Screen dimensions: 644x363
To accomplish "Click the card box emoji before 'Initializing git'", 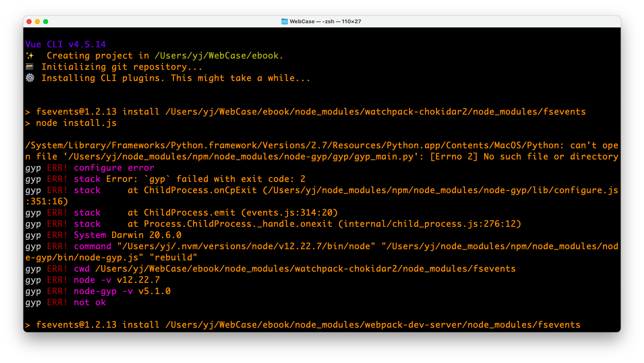I will click(x=30, y=67).
